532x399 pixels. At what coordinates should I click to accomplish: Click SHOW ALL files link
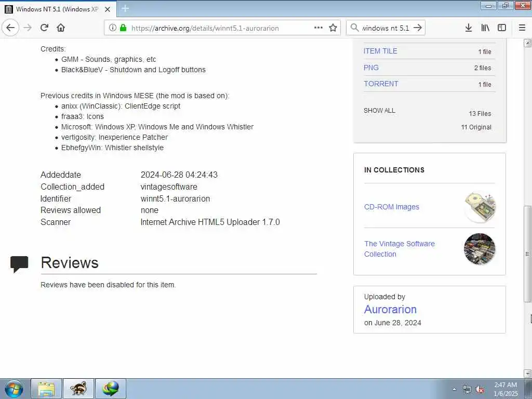pyautogui.click(x=379, y=111)
